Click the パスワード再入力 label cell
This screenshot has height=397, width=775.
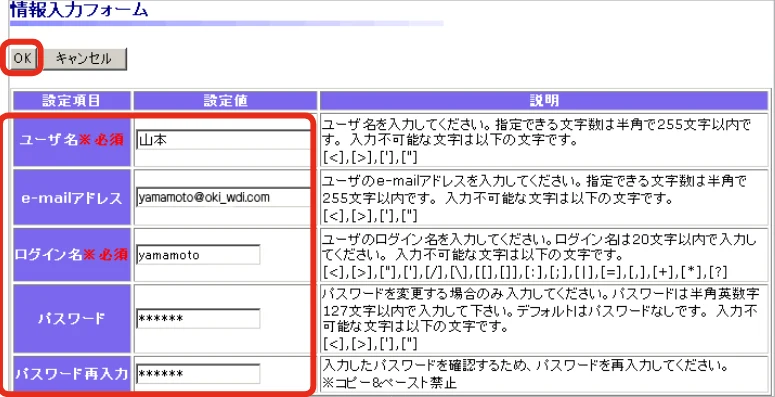(x=72, y=374)
